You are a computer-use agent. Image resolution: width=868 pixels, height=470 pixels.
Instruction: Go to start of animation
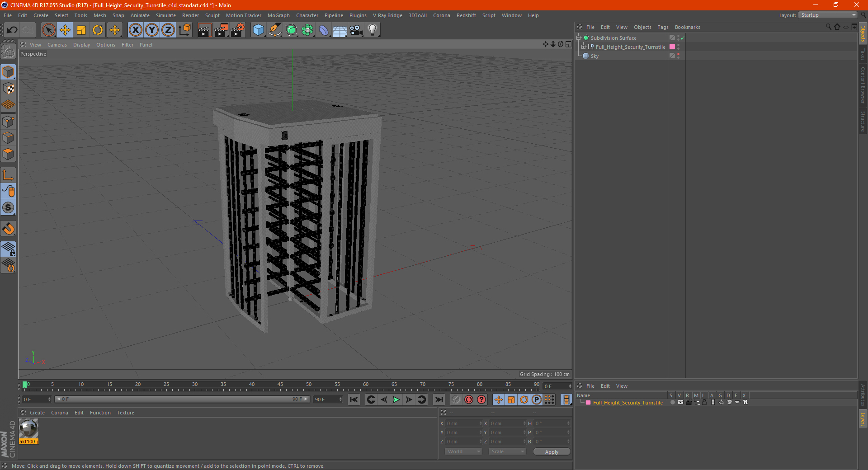point(354,399)
